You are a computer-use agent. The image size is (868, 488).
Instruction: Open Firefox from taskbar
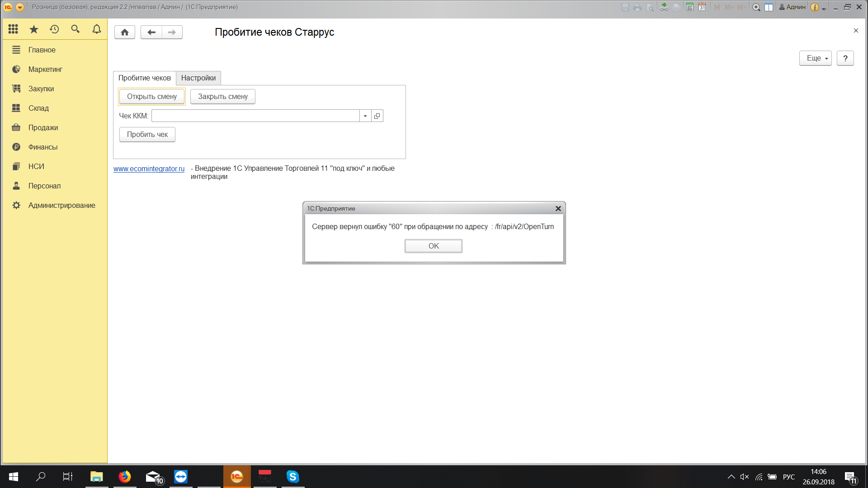point(125,477)
